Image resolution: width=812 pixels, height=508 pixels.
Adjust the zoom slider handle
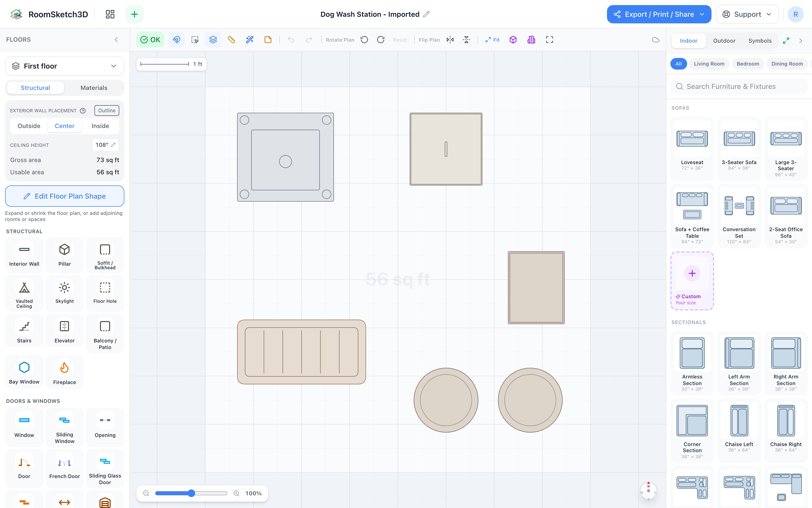191,493
